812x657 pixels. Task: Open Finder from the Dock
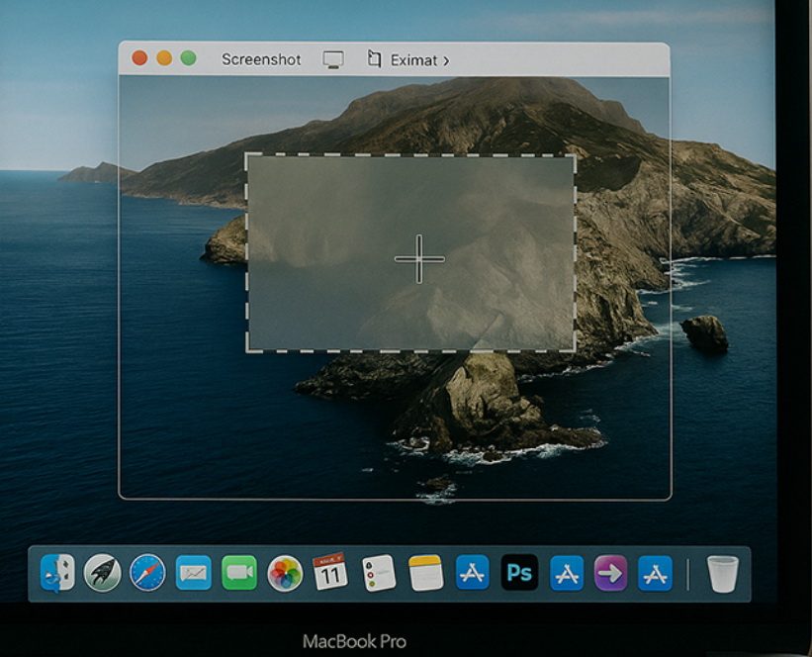pyautogui.click(x=57, y=573)
